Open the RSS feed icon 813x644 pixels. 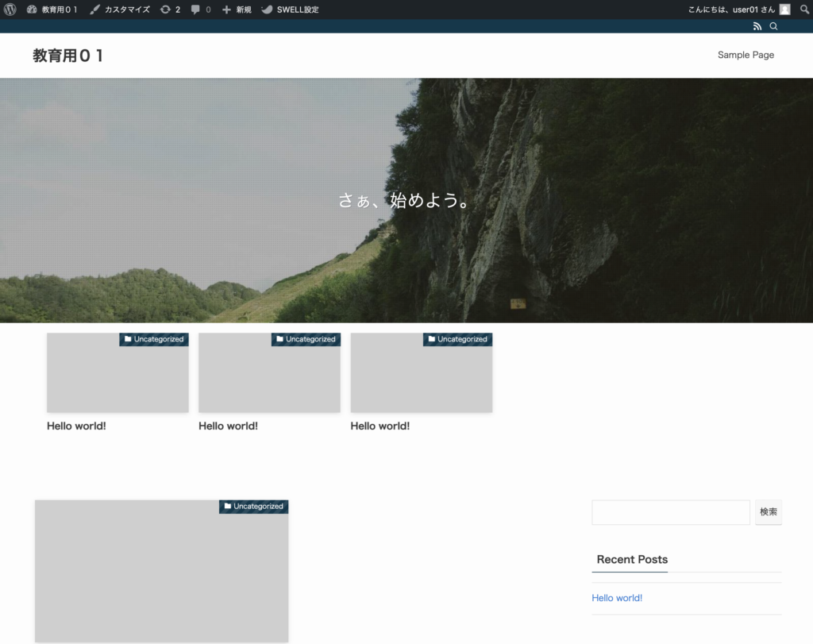[757, 26]
